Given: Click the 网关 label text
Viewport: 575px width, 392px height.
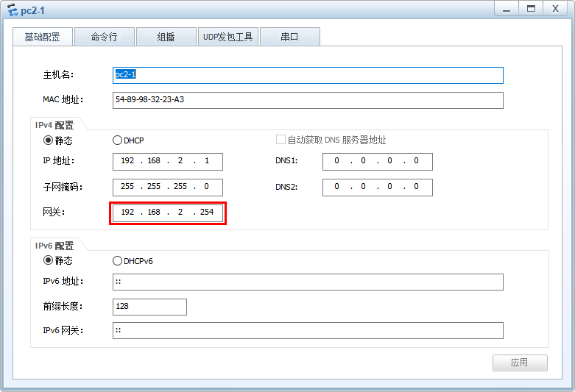Looking at the screenshot, I should point(54,212).
